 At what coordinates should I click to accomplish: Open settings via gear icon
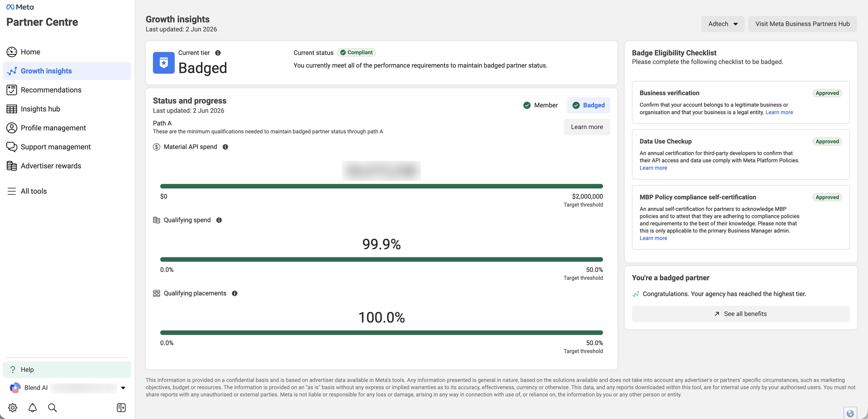pos(13,408)
